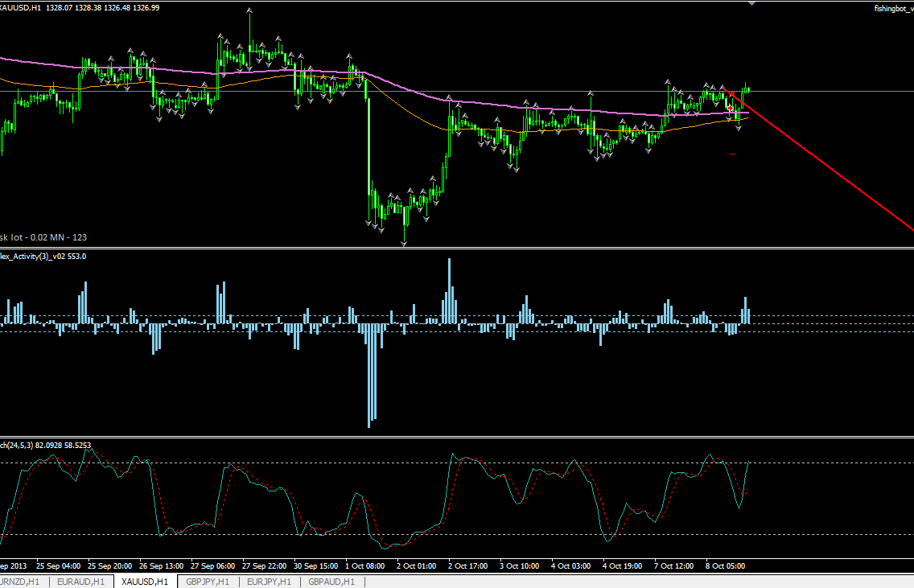
Task: Open the EURAUD,H1 chart tab
Action: [81, 582]
